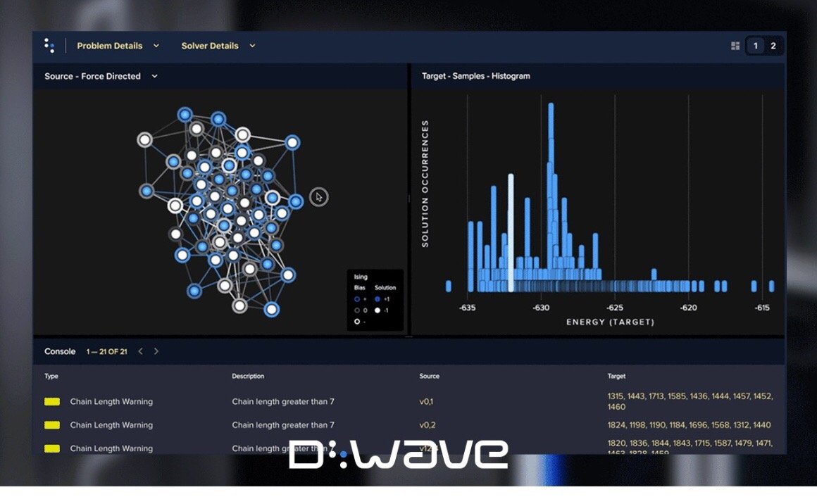Screen dimensions: 817x504
Task: Click yellow warning swatch for v0,1 row
Action: click(x=52, y=401)
